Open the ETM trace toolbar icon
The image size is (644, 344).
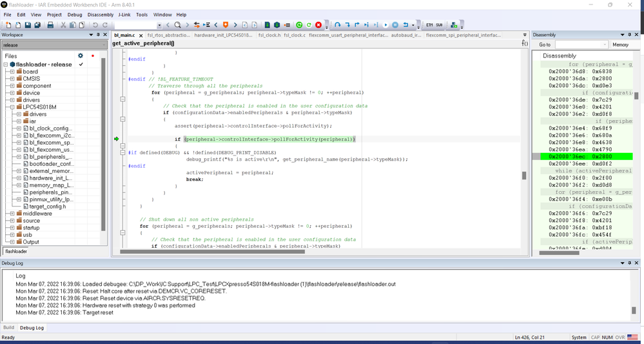429,25
